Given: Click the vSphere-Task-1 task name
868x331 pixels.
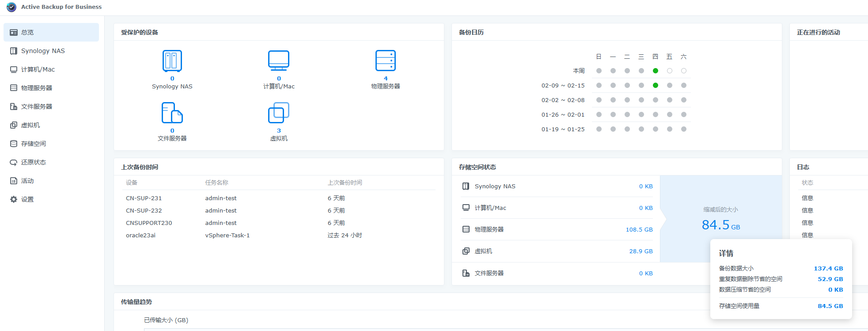Looking at the screenshot, I should pyautogui.click(x=227, y=235).
